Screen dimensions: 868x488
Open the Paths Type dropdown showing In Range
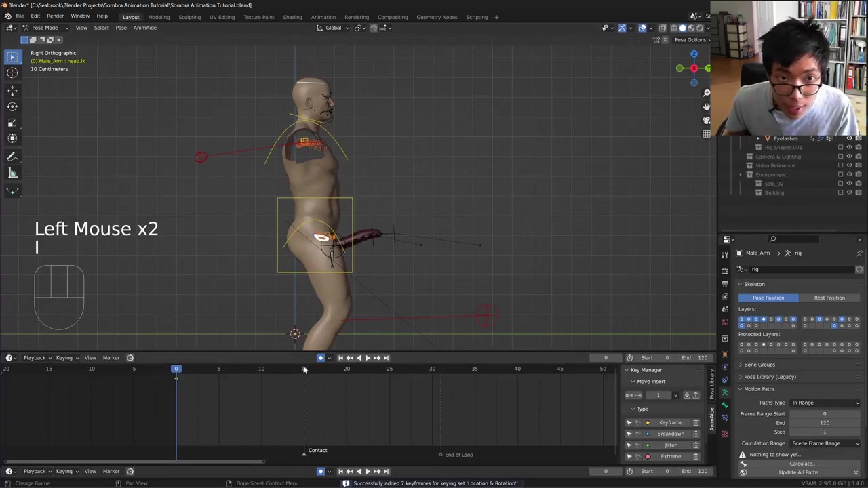825,403
